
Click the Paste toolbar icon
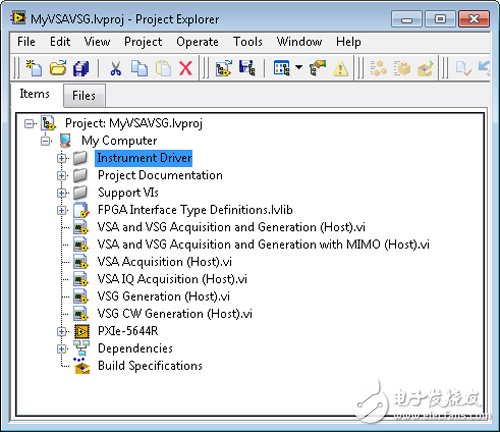[x=163, y=68]
